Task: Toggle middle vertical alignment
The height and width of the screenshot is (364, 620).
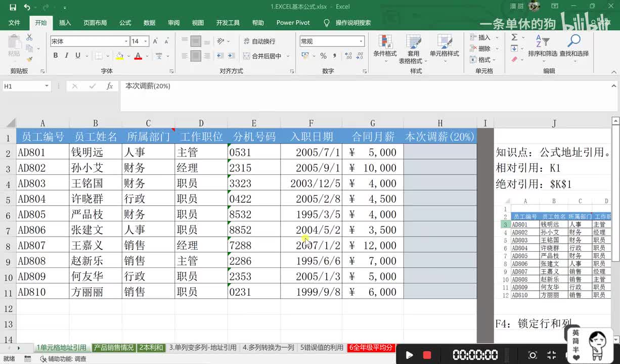Action: tap(196, 41)
